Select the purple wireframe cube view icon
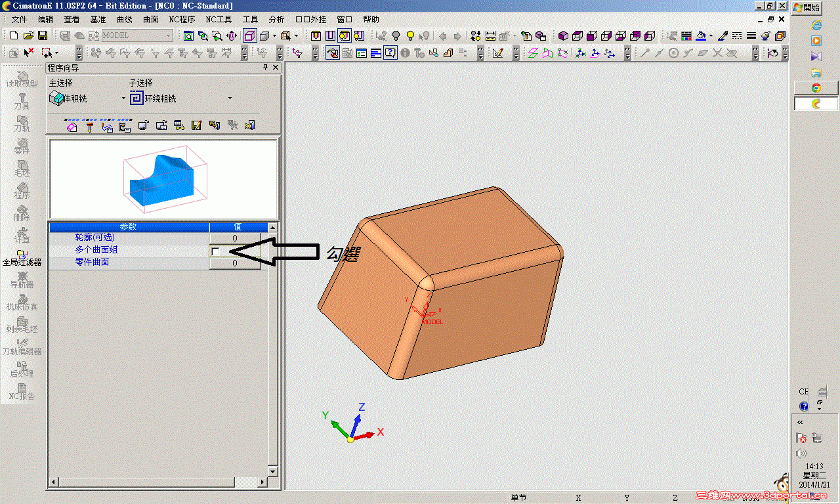 pos(250,35)
